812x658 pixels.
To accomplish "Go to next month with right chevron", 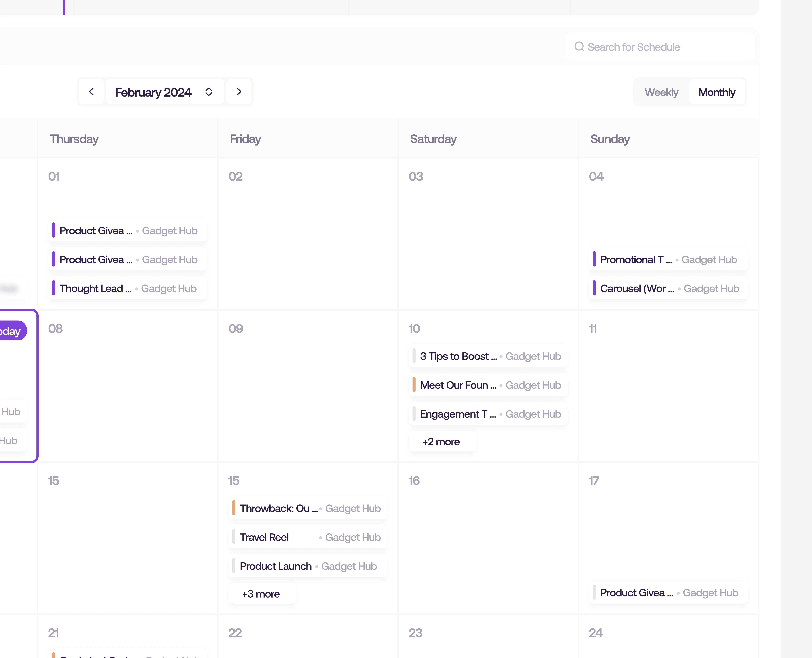I will 239,92.
